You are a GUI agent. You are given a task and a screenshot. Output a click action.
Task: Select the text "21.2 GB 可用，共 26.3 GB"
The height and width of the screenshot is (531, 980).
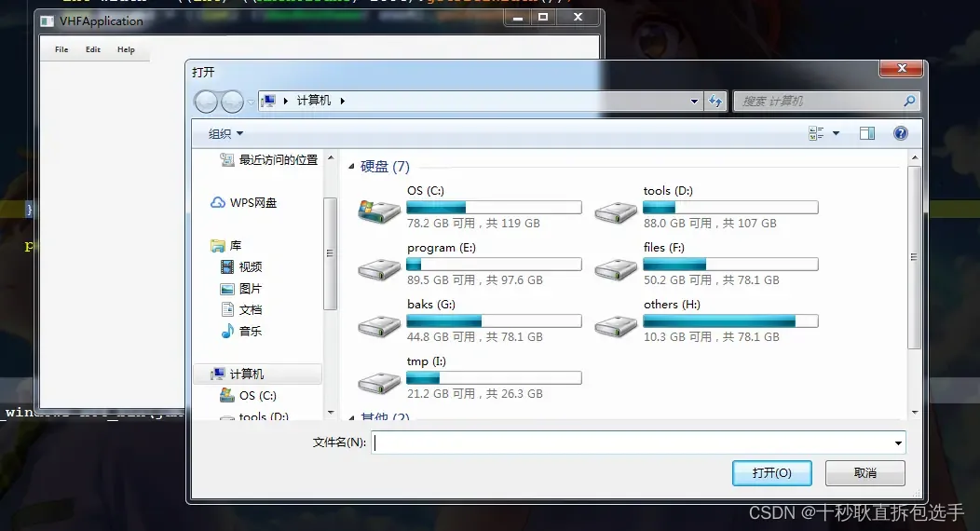click(474, 393)
